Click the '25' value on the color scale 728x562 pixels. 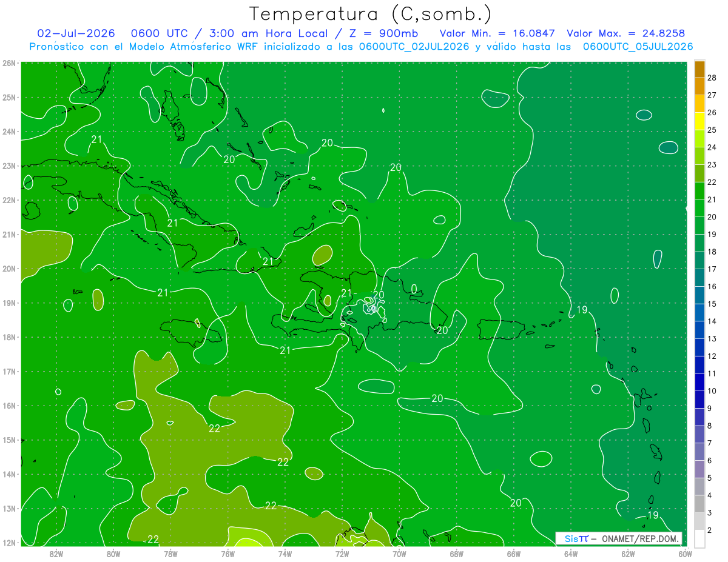712,130
